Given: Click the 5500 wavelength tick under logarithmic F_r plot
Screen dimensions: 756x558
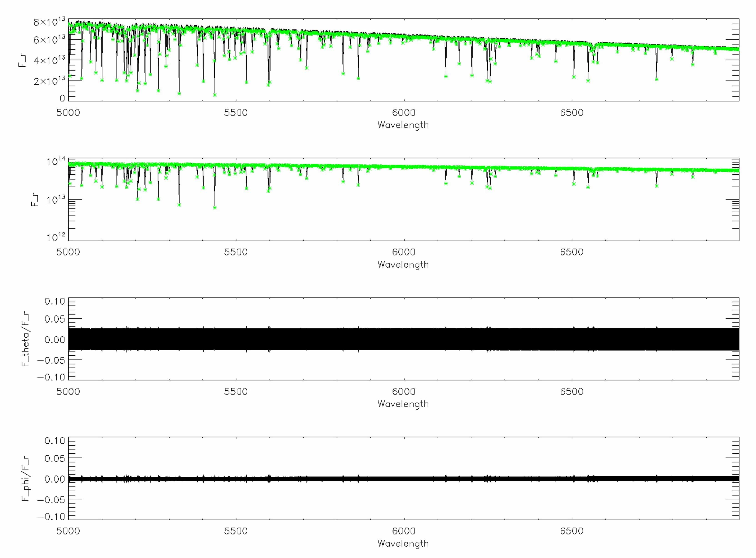Looking at the screenshot, I should pos(236,252).
